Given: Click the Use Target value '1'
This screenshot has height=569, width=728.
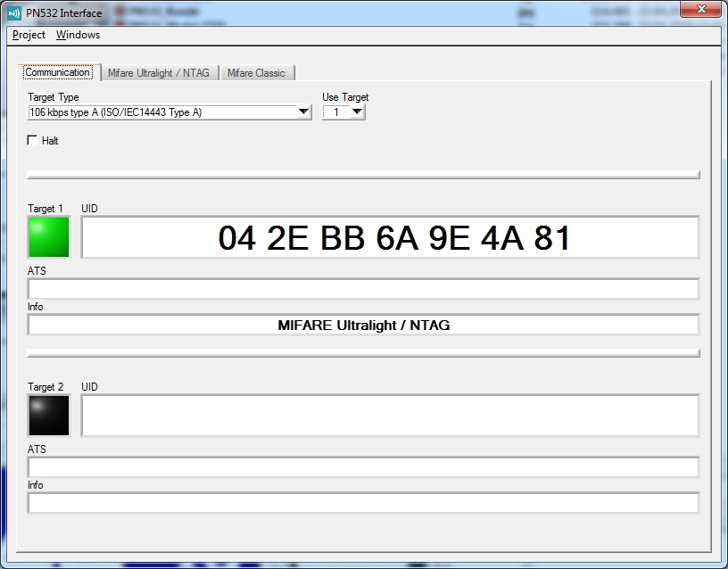Looking at the screenshot, I should point(336,111).
